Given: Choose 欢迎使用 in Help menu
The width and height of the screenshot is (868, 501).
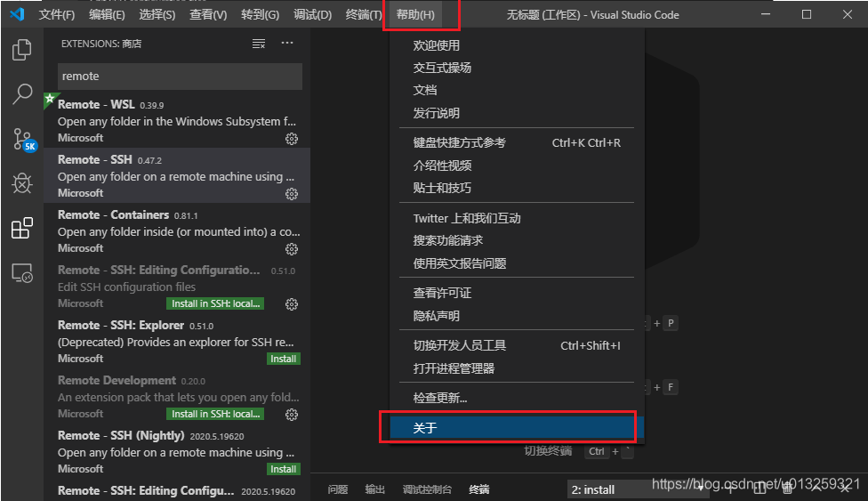Looking at the screenshot, I should [x=517, y=45].
